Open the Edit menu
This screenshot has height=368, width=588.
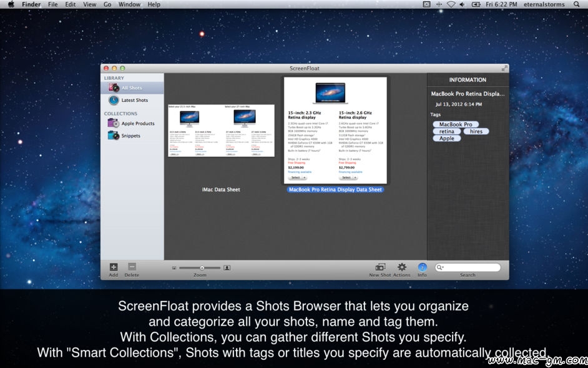70,4
